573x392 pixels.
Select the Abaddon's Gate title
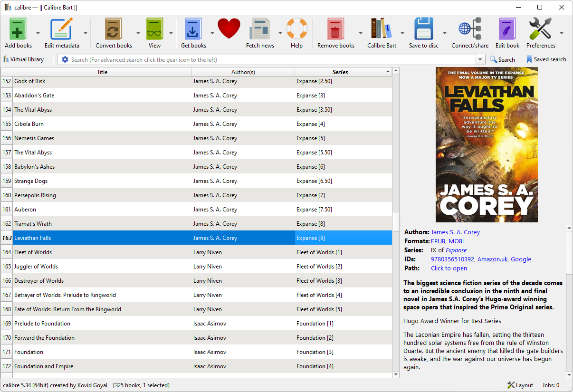pyautogui.click(x=34, y=96)
